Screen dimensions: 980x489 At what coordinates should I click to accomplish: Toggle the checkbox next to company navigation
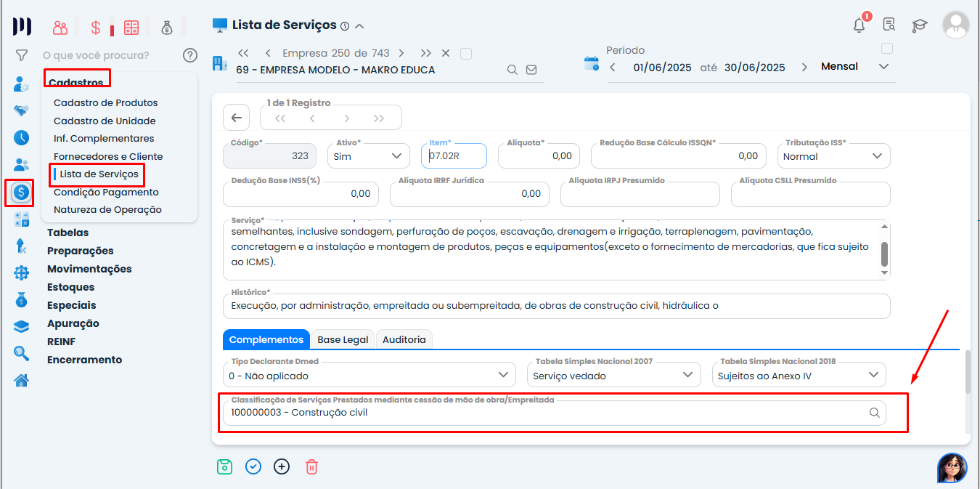(x=466, y=53)
